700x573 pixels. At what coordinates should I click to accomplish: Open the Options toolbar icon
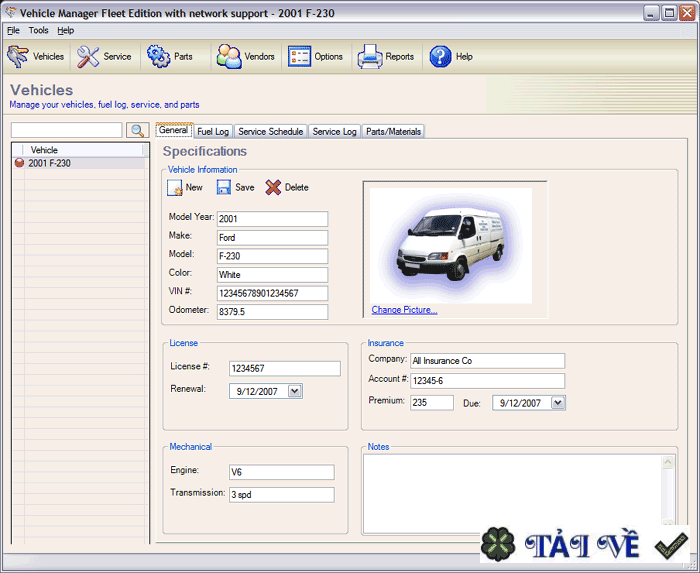[x=316, y=57]
